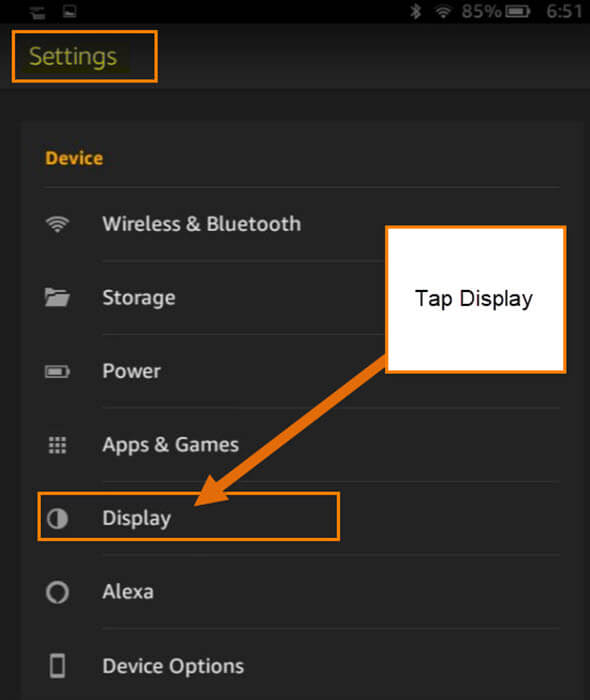Tap the half-circle Display icon
This screenshot has height=700, width=590.
click(x=57, y=518)
